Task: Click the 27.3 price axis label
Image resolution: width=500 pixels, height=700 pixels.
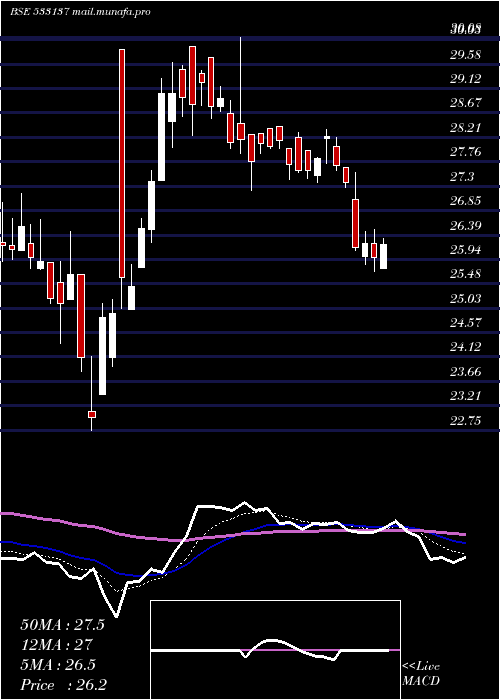Action: (462, 176)
